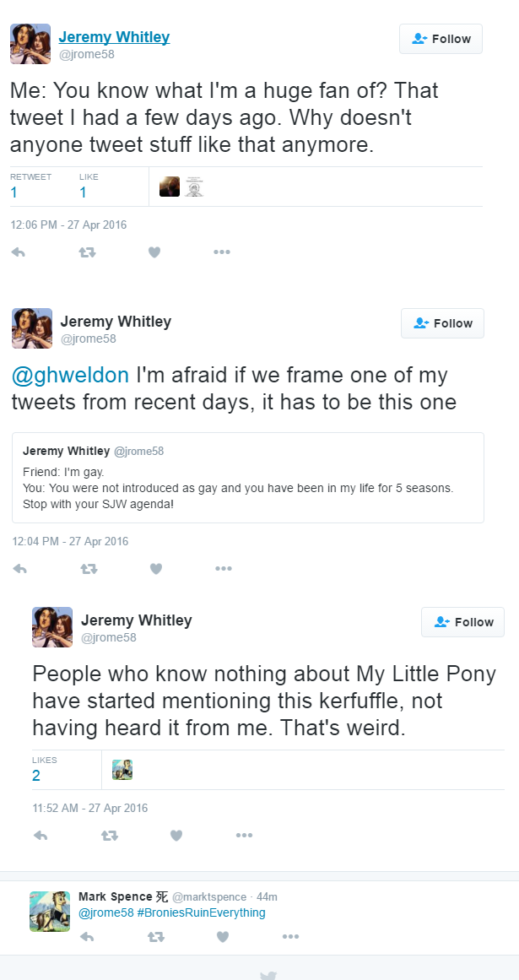Open the underlined Jeremy Whitley profile link

114,37
